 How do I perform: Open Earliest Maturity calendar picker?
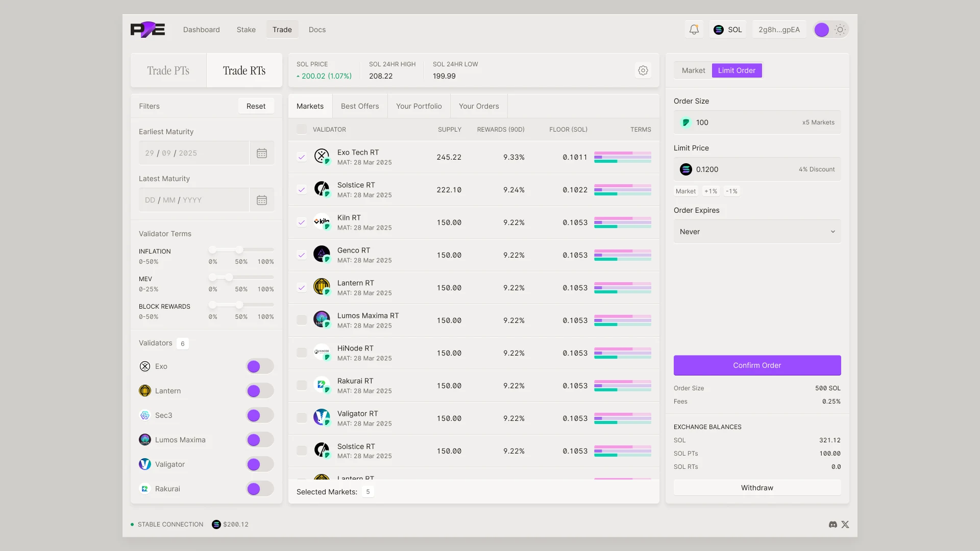[262, 153]
